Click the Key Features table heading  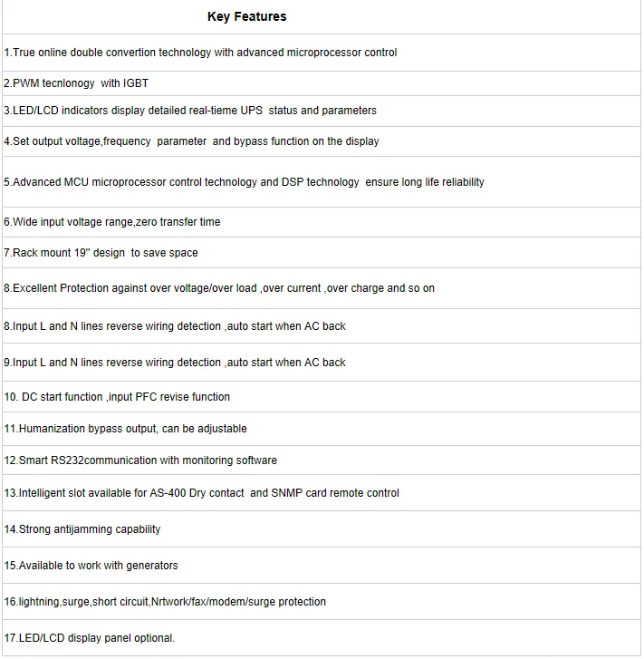[246, 16]
